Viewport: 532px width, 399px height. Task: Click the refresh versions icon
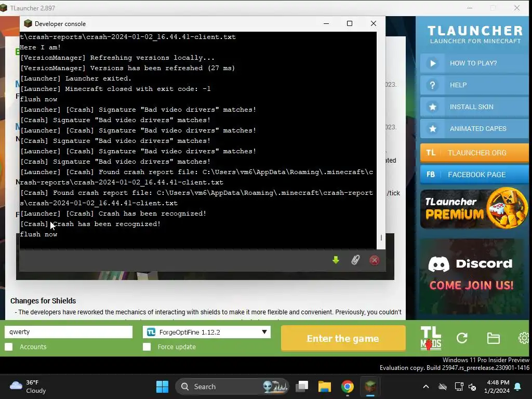pos(462,338)
